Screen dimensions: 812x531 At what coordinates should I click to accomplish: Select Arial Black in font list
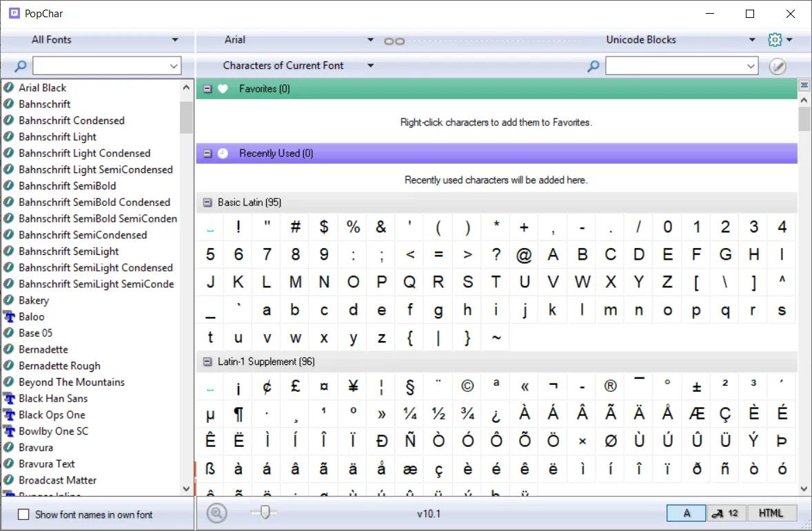coord(43,88)
